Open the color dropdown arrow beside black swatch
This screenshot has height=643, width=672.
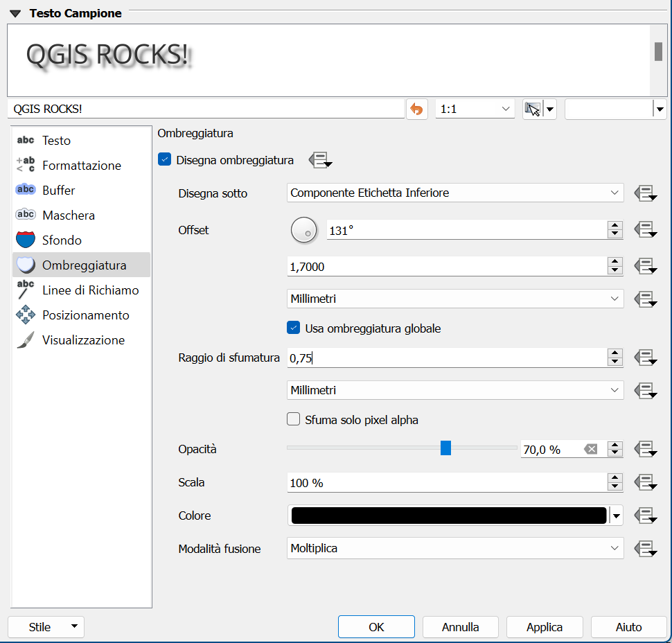tap(617, 516)
